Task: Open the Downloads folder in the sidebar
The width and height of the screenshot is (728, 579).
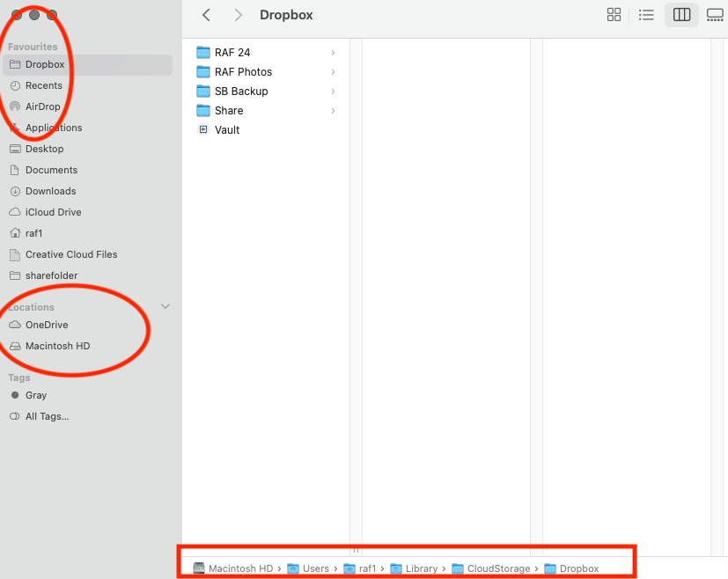Action: click(x=52, y=191)
